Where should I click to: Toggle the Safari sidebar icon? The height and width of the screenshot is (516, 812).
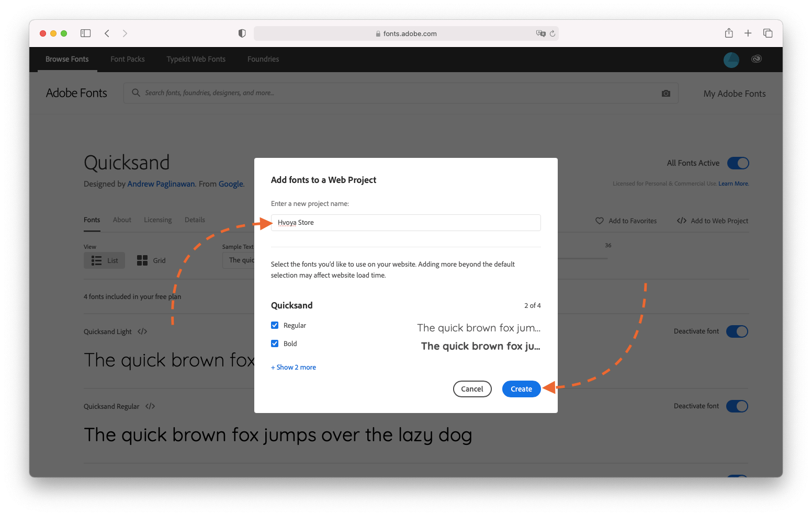pyautogui.click(x=86, y=33)
